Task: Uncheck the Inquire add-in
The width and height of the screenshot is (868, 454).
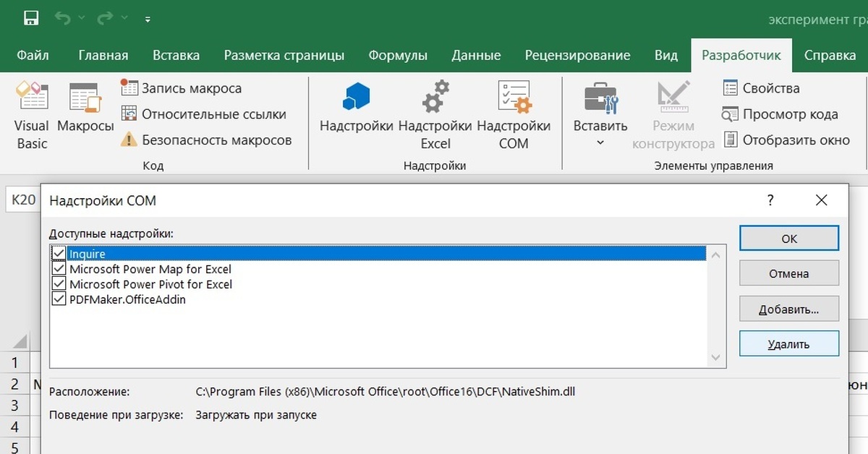Action: (59, 253)
